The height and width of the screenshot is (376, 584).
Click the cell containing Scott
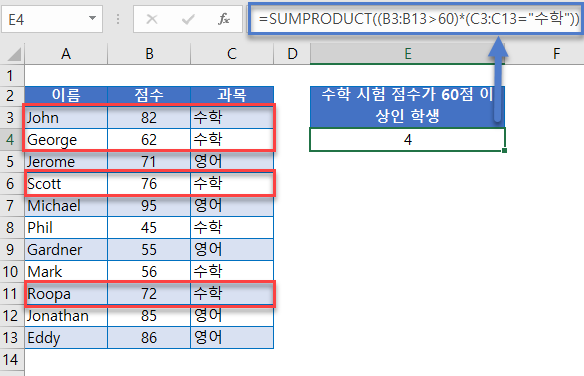point(66,184)
